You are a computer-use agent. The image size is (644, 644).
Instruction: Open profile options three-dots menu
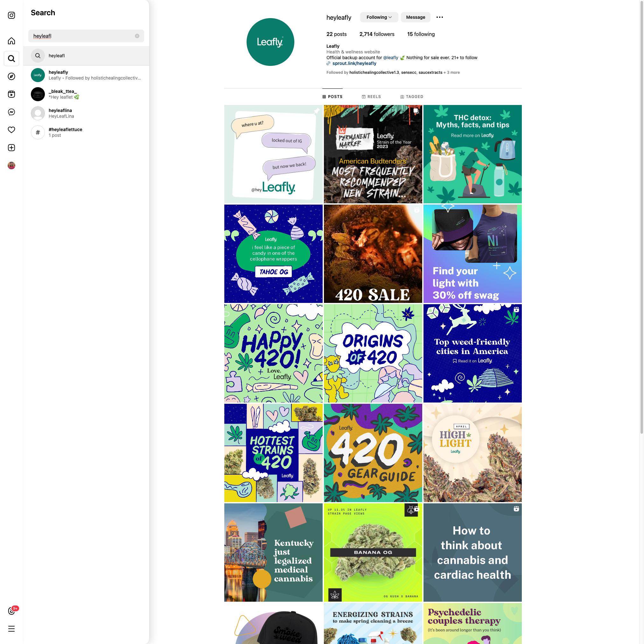439,17
